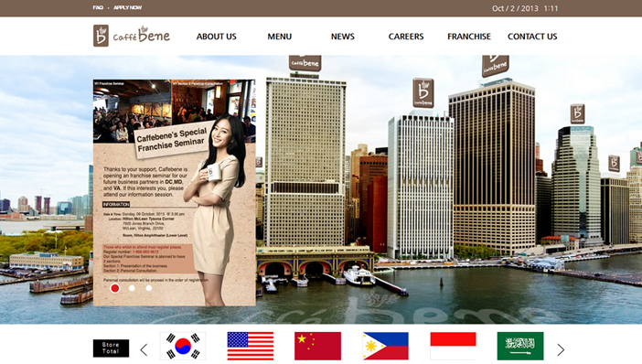642x364 pixels.
Task: Click the Caffe Bene logo in the header
Action: (132, 36)
